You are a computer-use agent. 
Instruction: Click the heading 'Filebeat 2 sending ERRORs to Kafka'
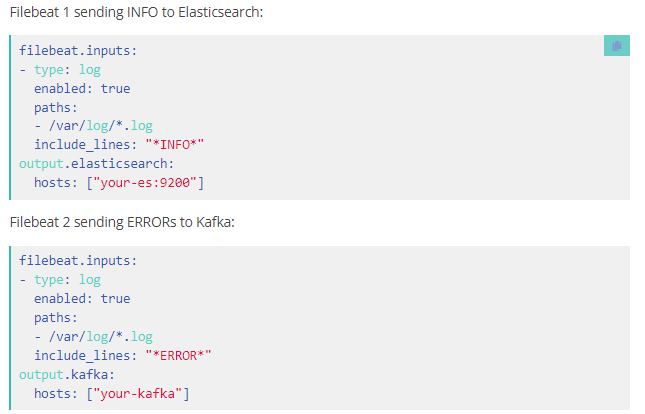[x=122, y=222]
